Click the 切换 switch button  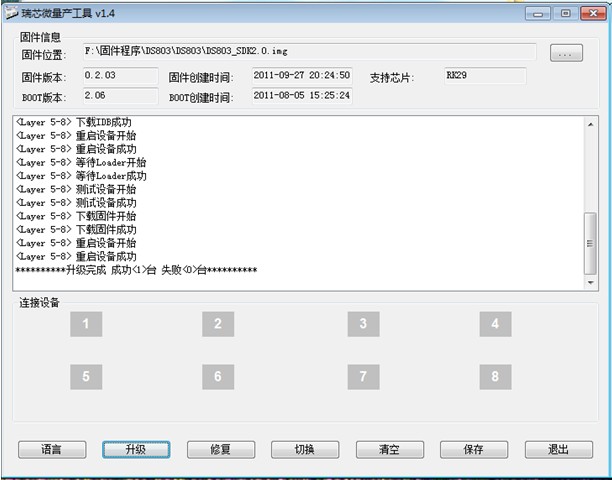305,450
